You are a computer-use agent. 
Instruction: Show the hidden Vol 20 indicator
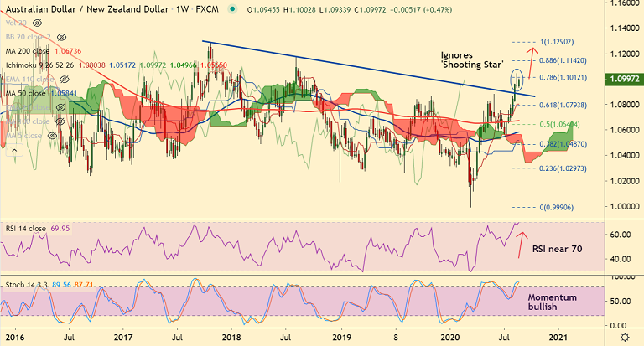[x=37, y=23]
